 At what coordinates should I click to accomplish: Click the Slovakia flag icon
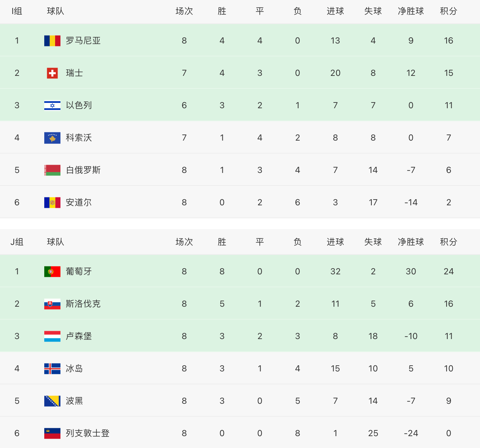(52, 304)
